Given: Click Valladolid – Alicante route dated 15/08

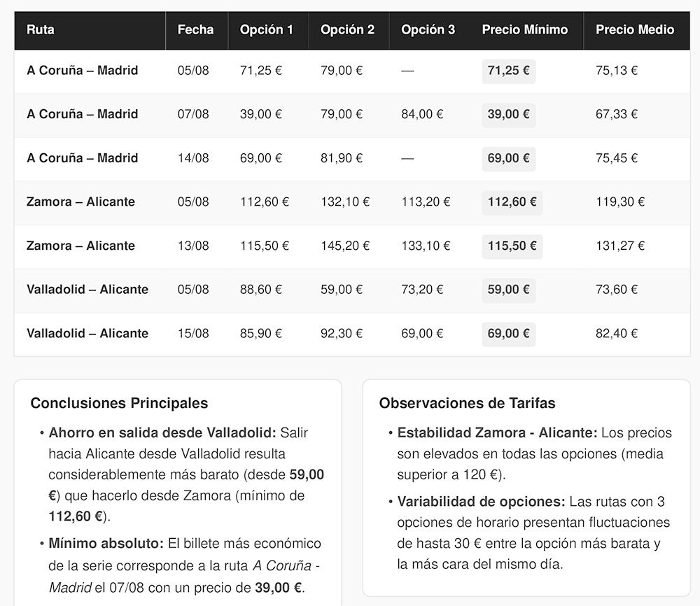Looking at the screenshot, I should coord(87,334).
